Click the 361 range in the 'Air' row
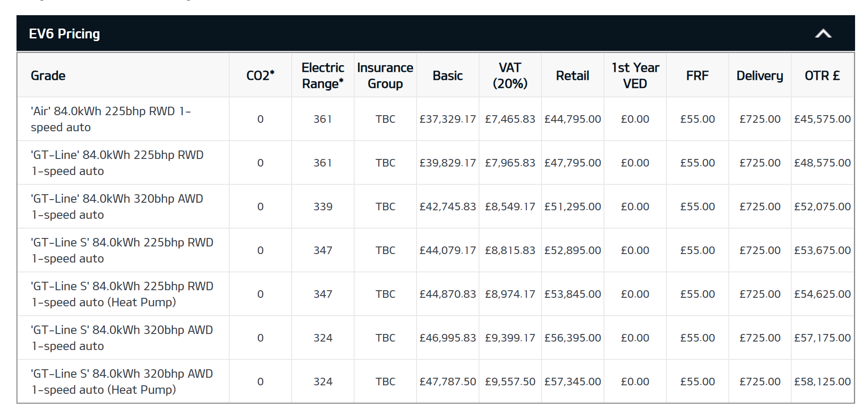 pos(323,119)
